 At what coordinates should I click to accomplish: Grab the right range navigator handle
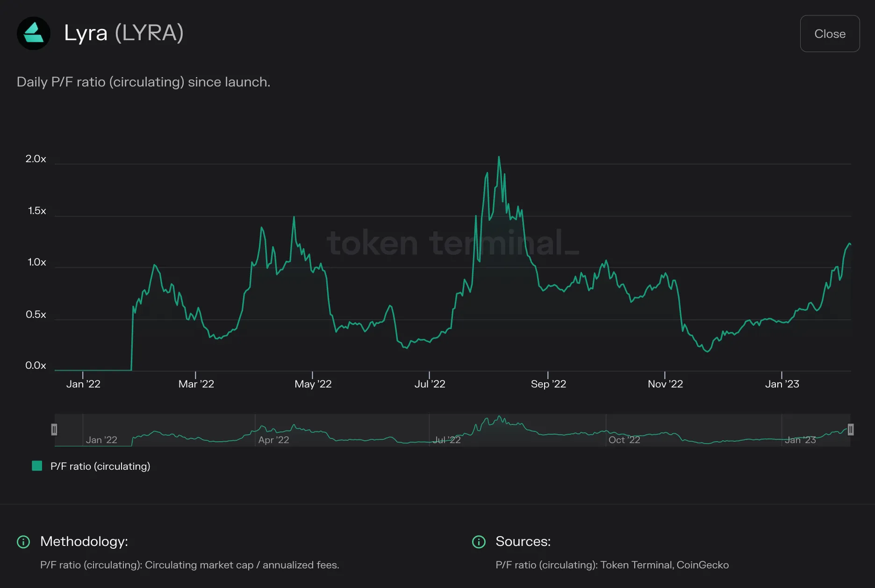851,430
